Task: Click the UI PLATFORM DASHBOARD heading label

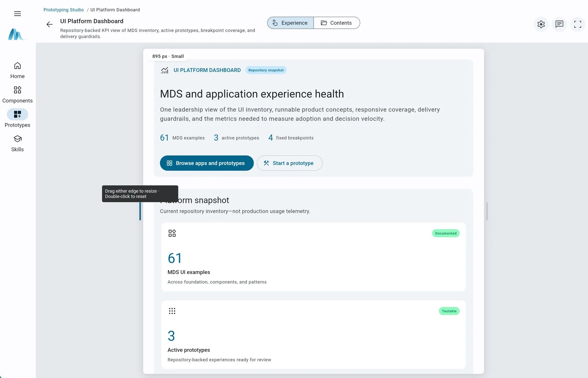Action: click(207, 70)
